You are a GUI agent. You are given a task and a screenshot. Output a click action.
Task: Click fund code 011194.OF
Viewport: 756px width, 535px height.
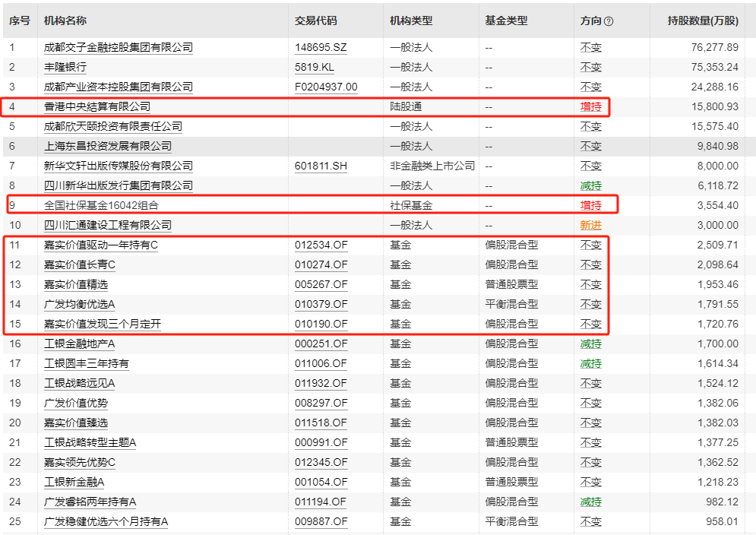click(321, 502)
